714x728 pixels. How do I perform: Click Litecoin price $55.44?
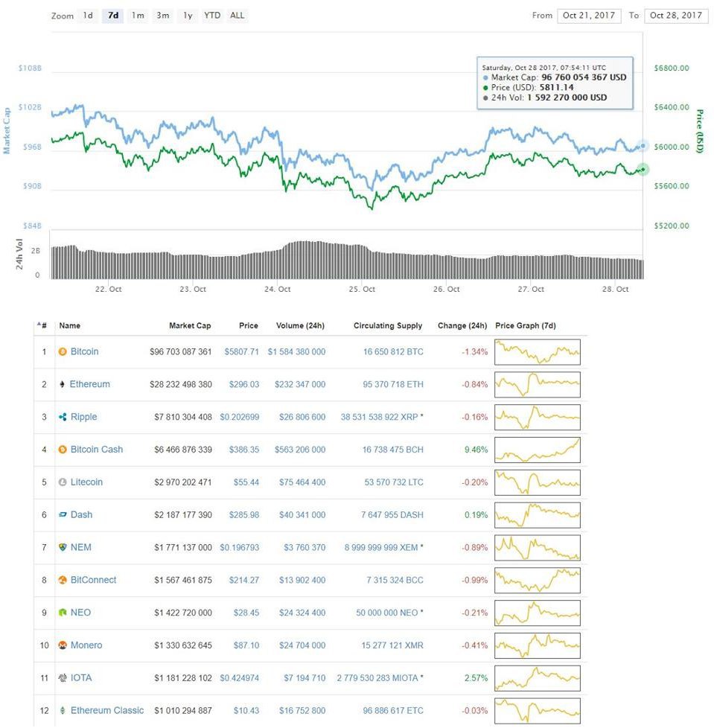246,482
